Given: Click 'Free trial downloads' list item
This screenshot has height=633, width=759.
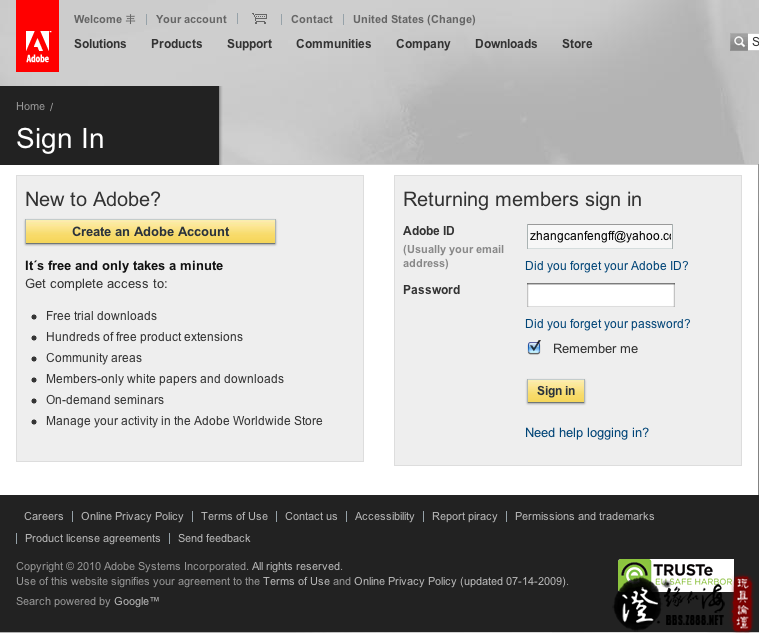Looking at the screenshot, I should (101, 316).
